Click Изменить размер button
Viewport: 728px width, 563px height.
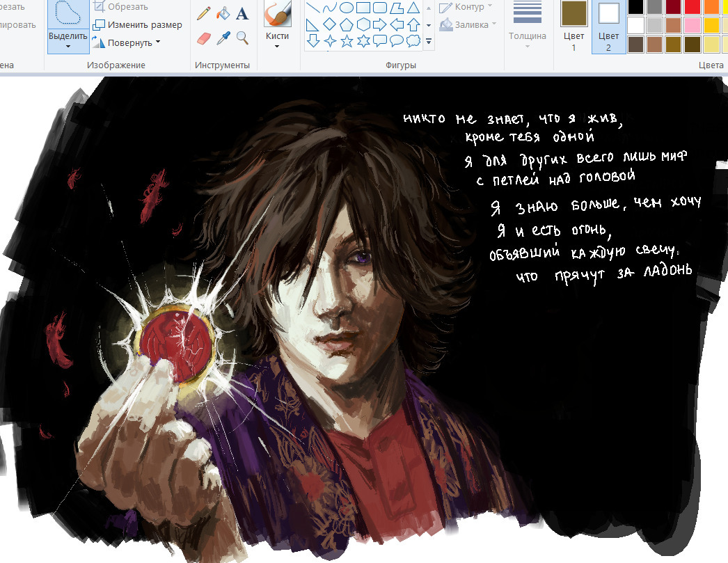(x=138, y=25)
